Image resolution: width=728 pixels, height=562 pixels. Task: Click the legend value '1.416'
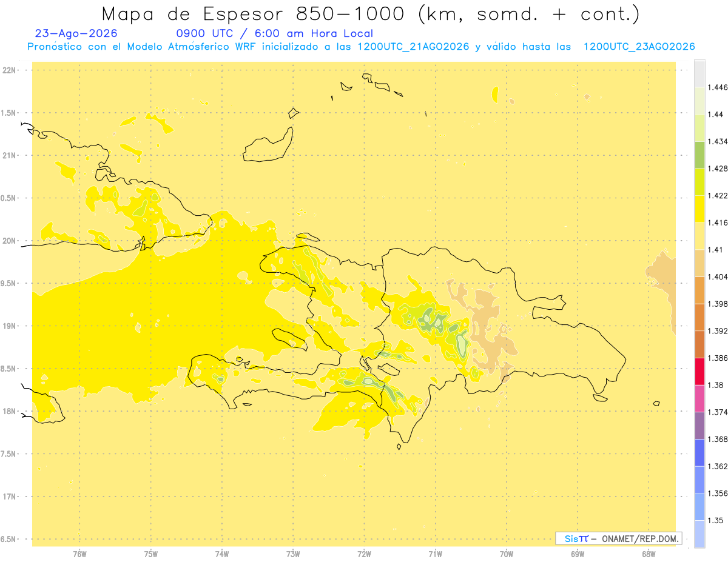click(718, 222)
